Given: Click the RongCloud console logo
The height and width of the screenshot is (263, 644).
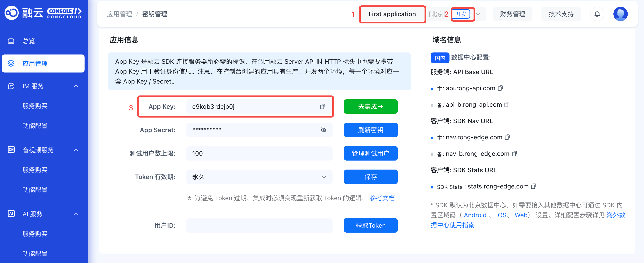Looking at the screenshot, I should 43,13.
